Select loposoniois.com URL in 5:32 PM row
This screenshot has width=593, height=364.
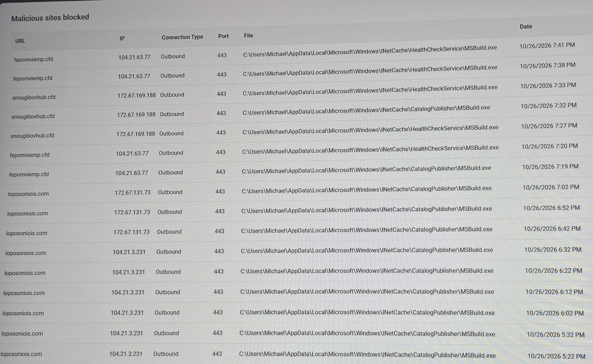22,334
